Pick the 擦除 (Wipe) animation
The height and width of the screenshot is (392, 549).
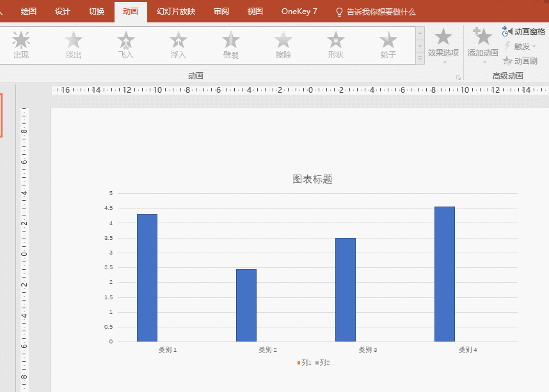click(x=283, y=45)
